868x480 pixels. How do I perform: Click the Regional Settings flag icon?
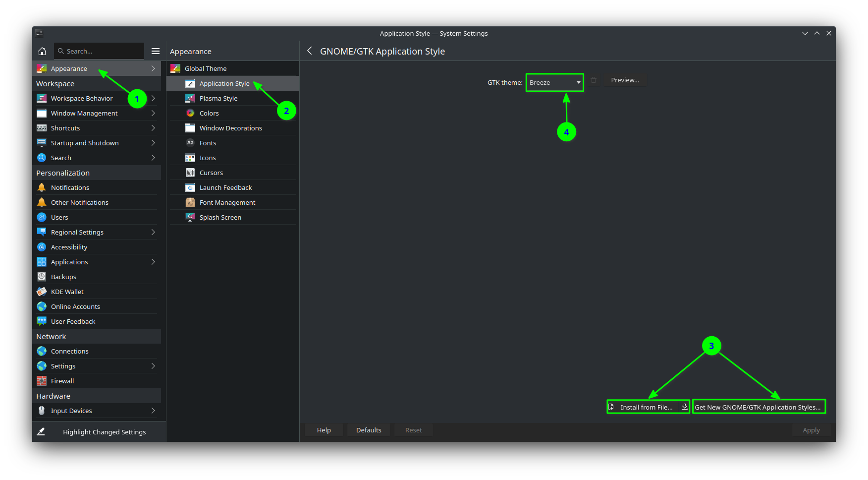click(x=42, y=232)
